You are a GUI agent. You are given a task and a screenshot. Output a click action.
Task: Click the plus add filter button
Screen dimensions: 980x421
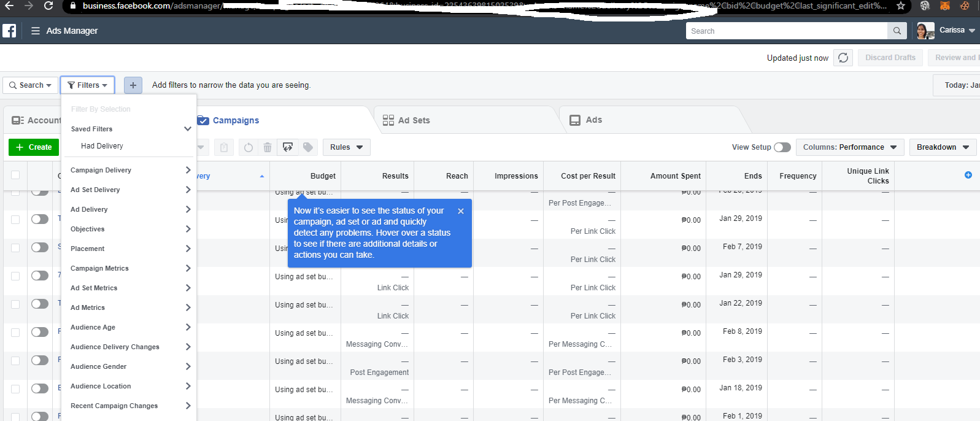(133, 85)
